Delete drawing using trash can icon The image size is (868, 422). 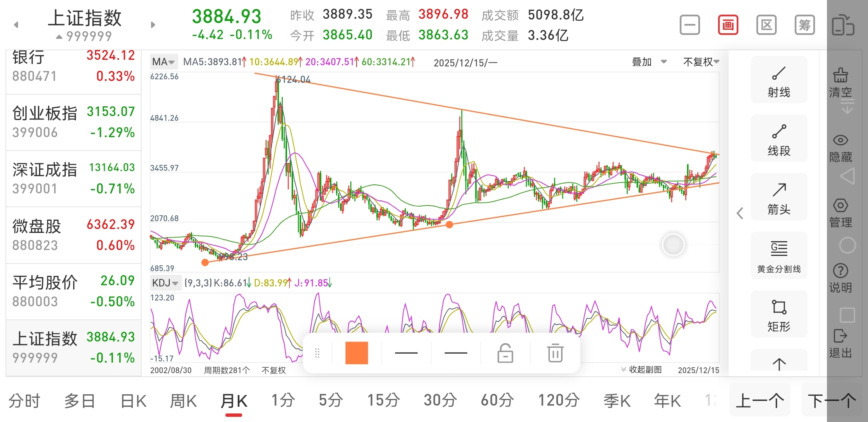(555, 353)
